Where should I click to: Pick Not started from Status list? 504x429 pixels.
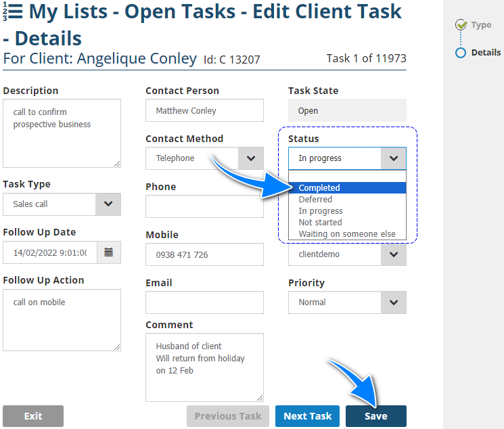click(347, 223)
